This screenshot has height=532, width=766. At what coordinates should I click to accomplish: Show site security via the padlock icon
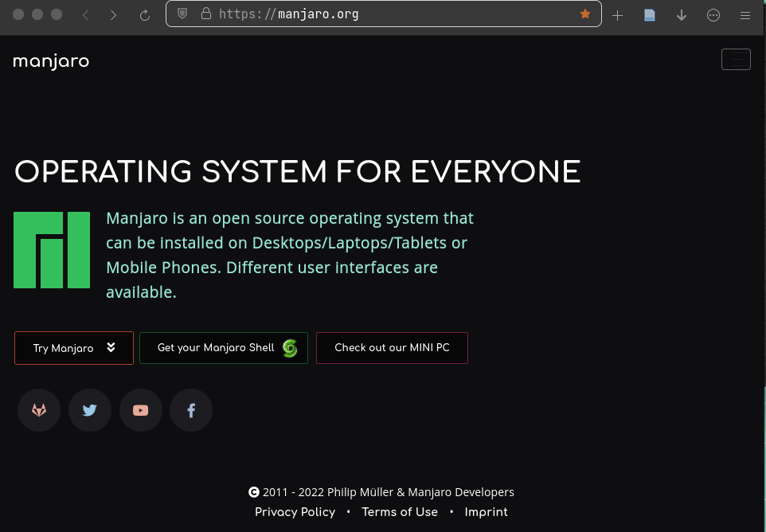pos(206,14)
